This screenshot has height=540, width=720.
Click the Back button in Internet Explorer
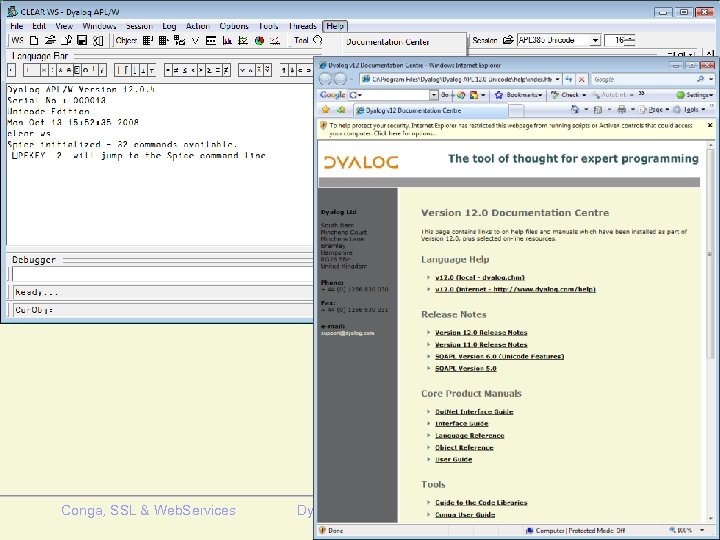325,79
